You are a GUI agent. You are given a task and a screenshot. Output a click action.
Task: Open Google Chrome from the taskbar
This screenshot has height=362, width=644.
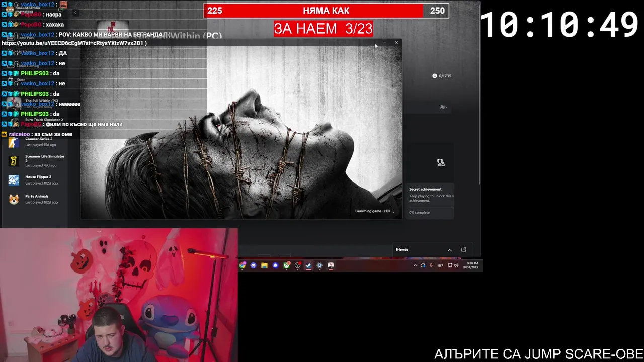coord(243,265)
